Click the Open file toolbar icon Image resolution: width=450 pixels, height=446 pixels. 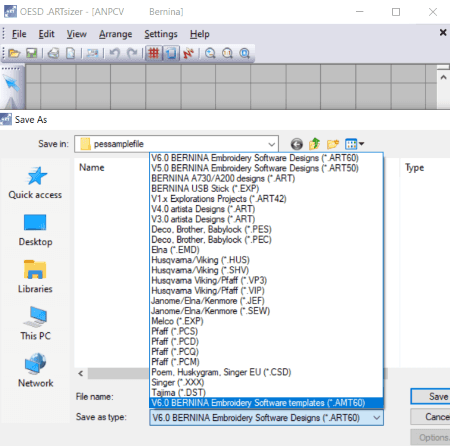[14, 53]
